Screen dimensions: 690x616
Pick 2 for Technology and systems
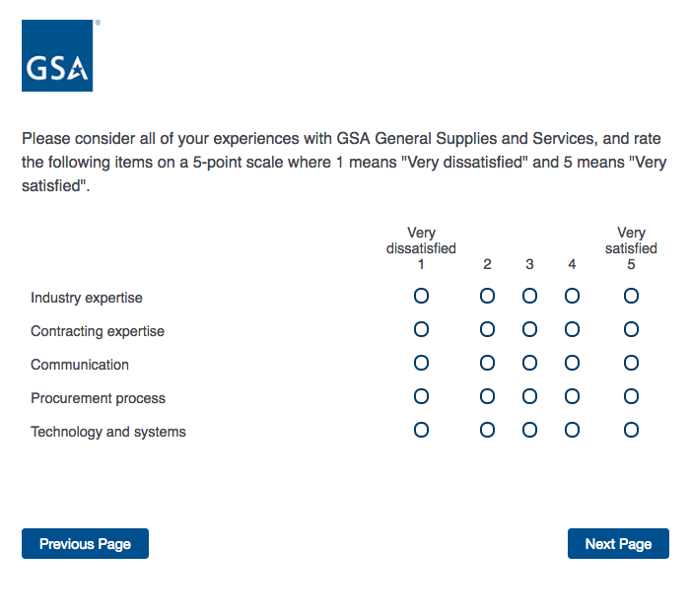(487, 430)
